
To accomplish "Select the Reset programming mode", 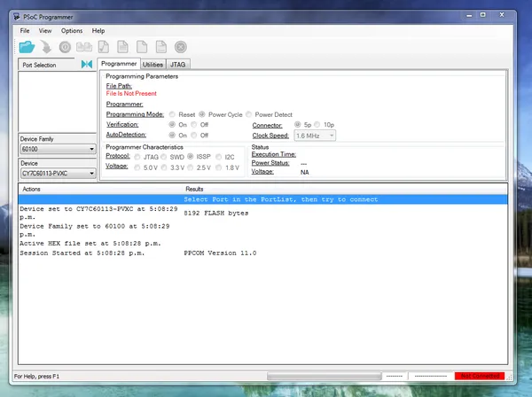I will [x=173, y=114].
